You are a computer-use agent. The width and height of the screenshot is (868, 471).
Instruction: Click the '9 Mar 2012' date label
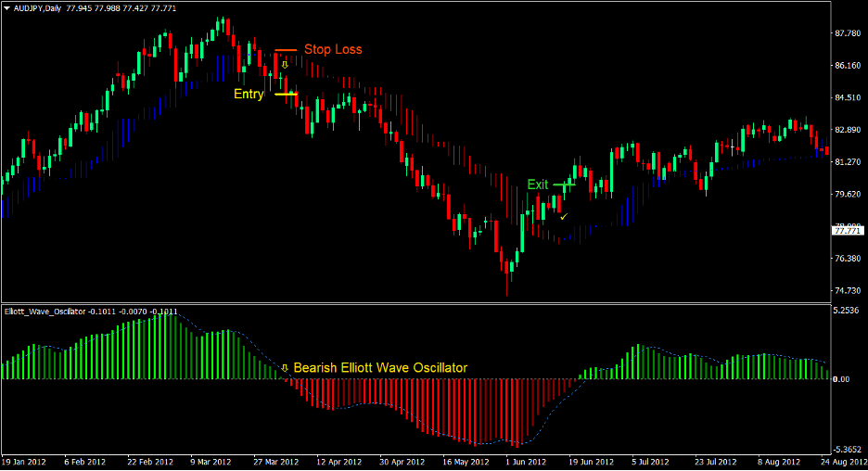pos(211,462)
